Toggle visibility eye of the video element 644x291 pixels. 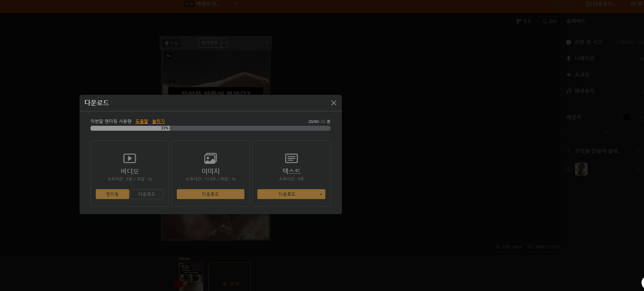click(638, 169)
